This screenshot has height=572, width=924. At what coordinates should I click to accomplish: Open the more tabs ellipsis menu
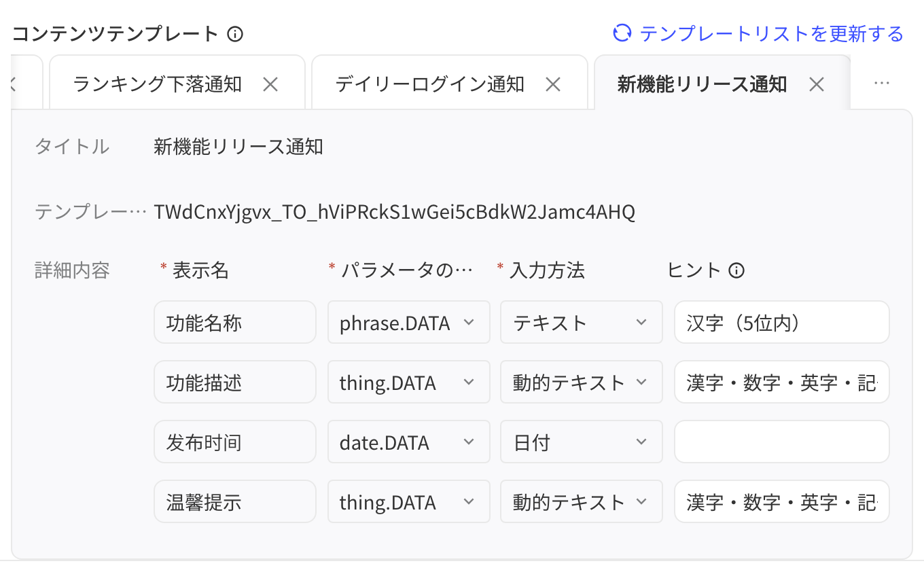pos(882,83)
